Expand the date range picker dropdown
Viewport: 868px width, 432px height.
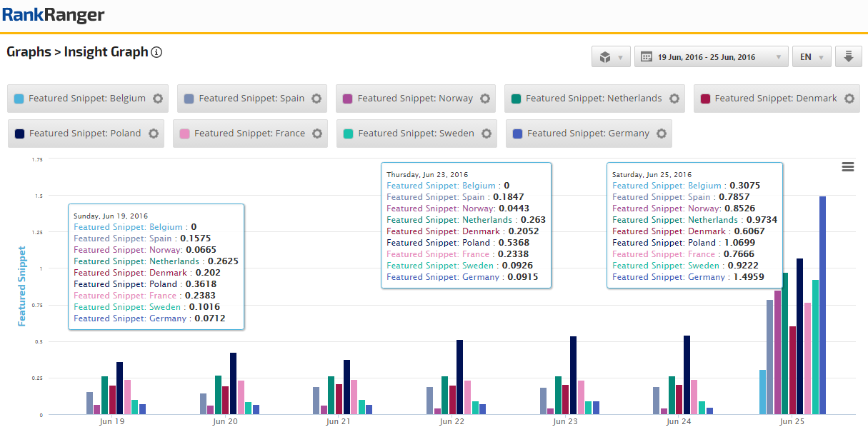(x=710, y=57)
